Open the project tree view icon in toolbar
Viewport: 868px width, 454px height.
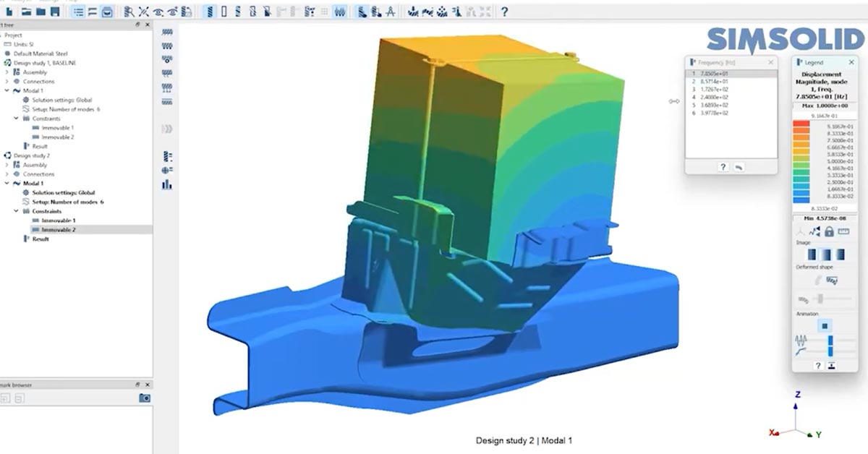80,12
